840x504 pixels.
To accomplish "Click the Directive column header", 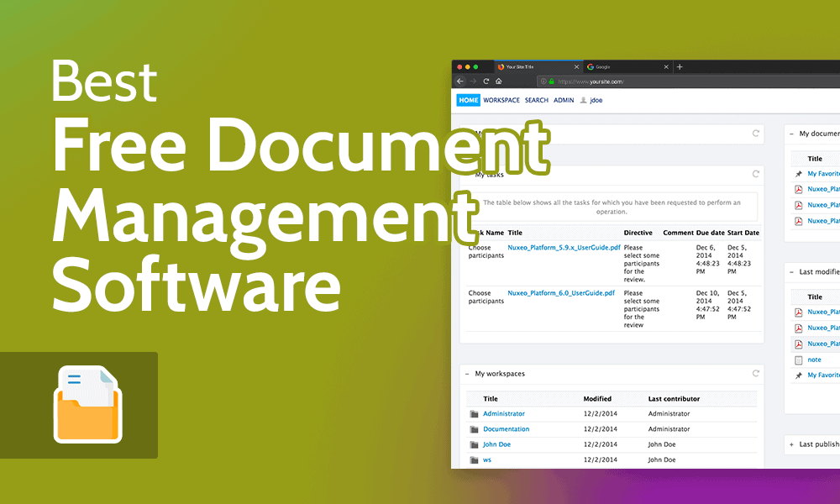I will tap(638, 233).
